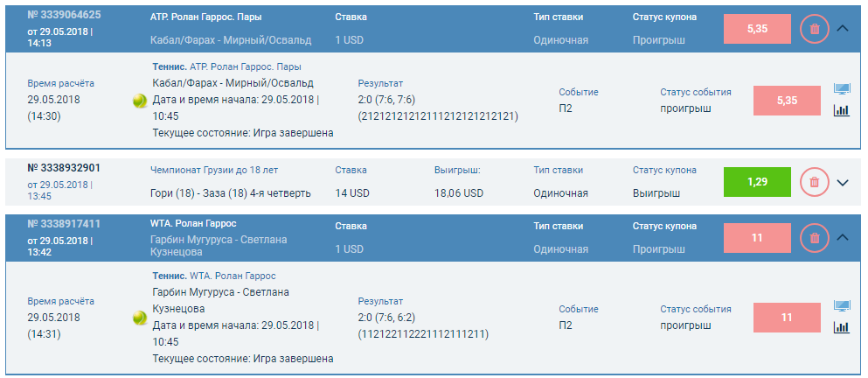The height and width of the screenshot is (378, 868).
Task: Click tennis ball icon beside Гарбин Мугуруса event
Action: 140,318
